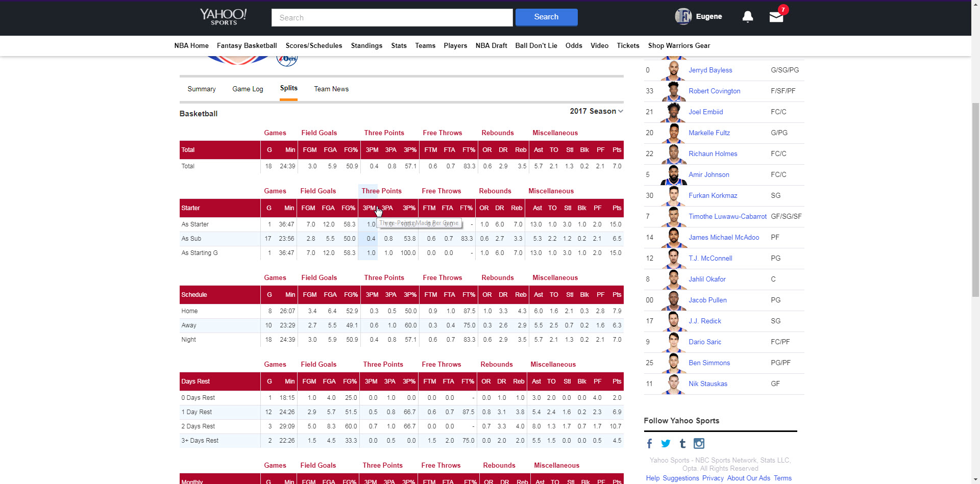Focus the Search input field
This screenshot has height=484, width=980.
[x=391, y=18]
